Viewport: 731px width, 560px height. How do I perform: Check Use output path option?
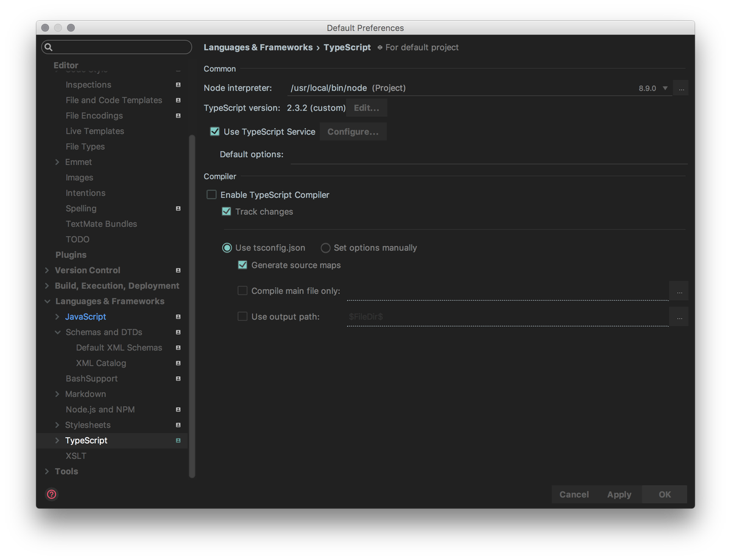pos(242,317)
